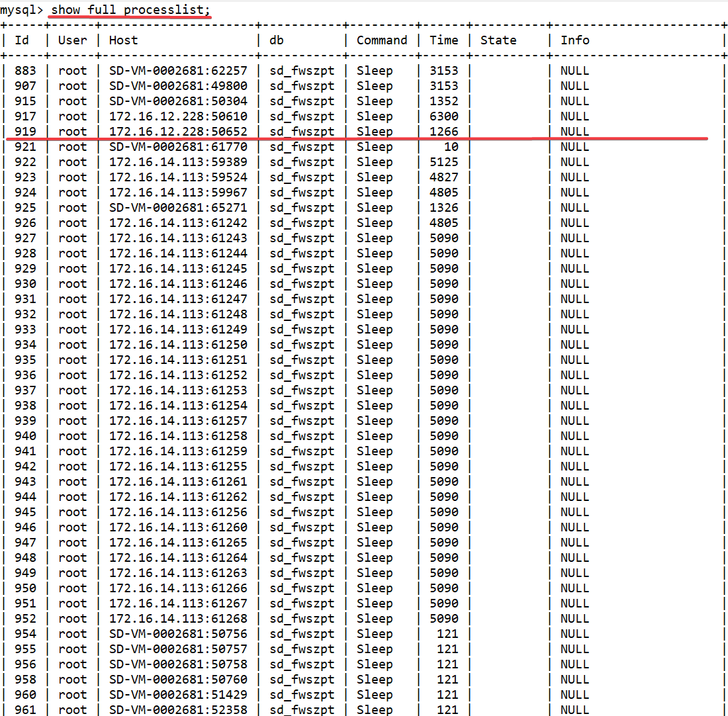
Task: Click the 'Command' column header
Action: (x=382, y=40)
